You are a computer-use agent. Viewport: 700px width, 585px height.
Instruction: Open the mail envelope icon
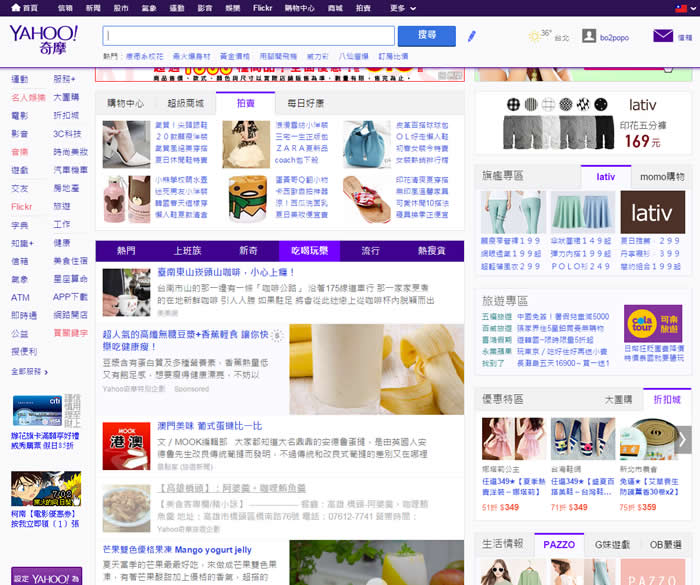[x=662, y=36]
